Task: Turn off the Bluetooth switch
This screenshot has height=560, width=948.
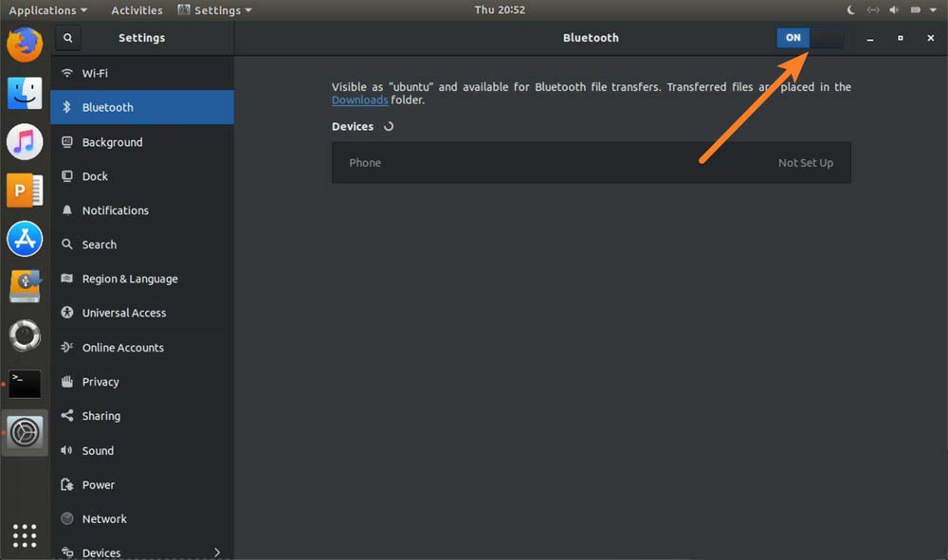Action: point(809,38)
